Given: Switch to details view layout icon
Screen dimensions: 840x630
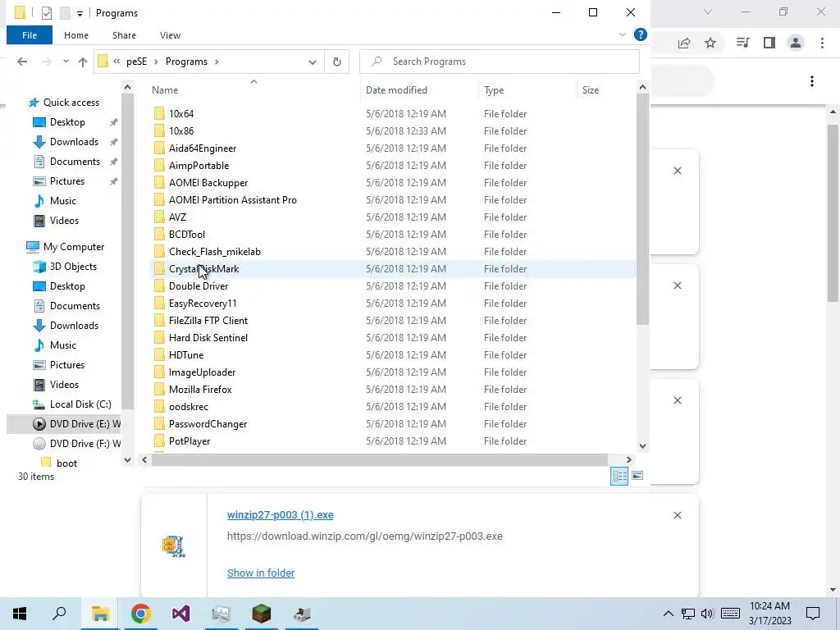Looking at the screenshot, I should (x=619, y=476).
